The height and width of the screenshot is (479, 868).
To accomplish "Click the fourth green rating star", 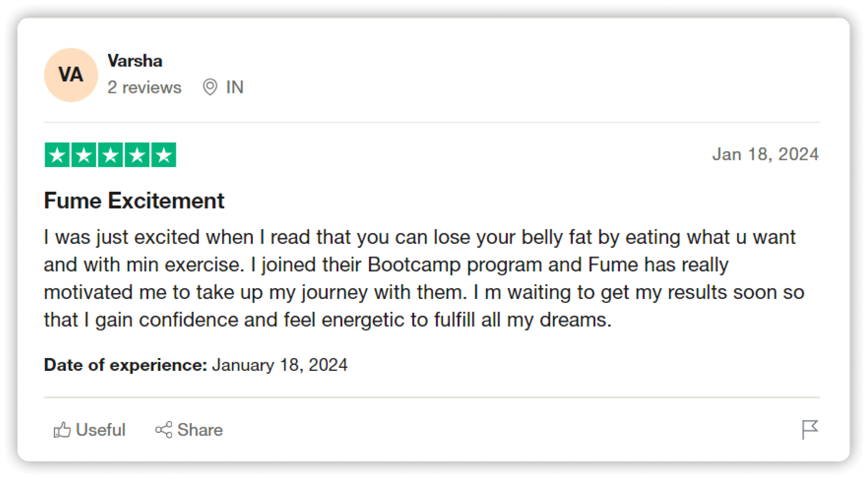I will click(x=137, y=155).
